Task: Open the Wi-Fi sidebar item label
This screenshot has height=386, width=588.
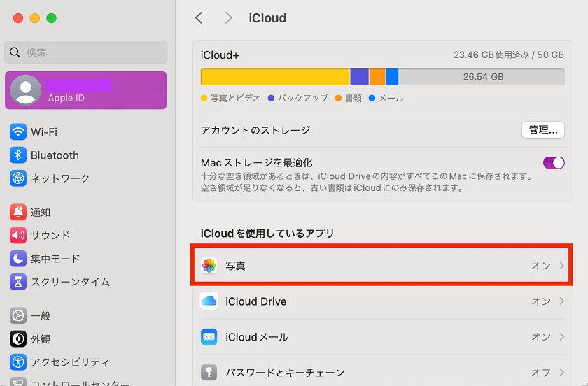Action: coord(44,132)
